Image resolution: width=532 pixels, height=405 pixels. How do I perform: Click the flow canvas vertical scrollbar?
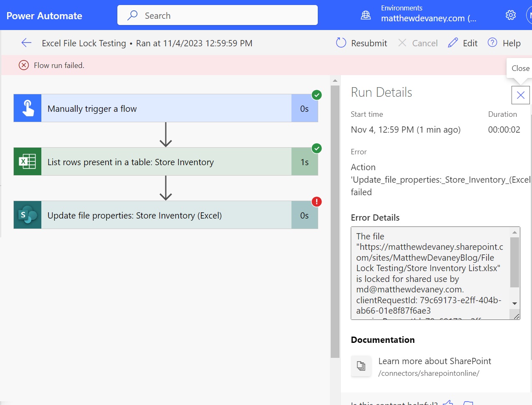335,221
